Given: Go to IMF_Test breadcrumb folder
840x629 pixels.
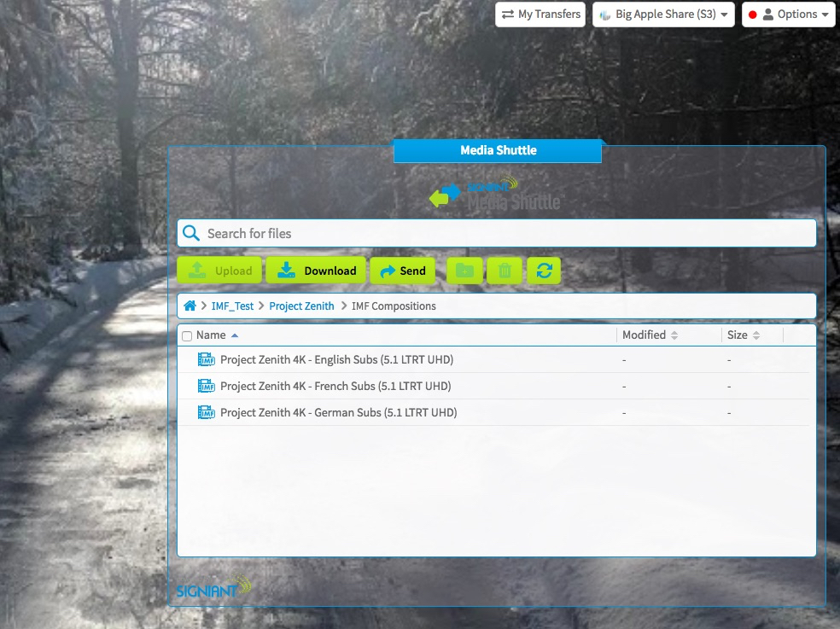Looking at the screenshot, I should tap(232, 306).
